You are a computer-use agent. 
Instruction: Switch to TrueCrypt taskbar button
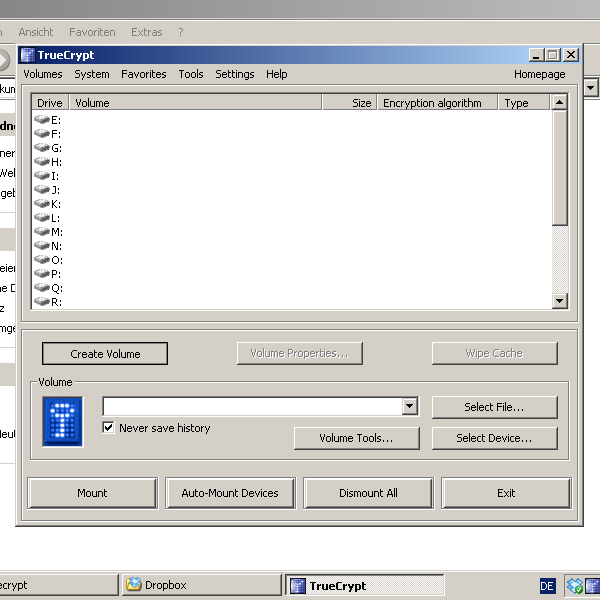tap(365, 585)
